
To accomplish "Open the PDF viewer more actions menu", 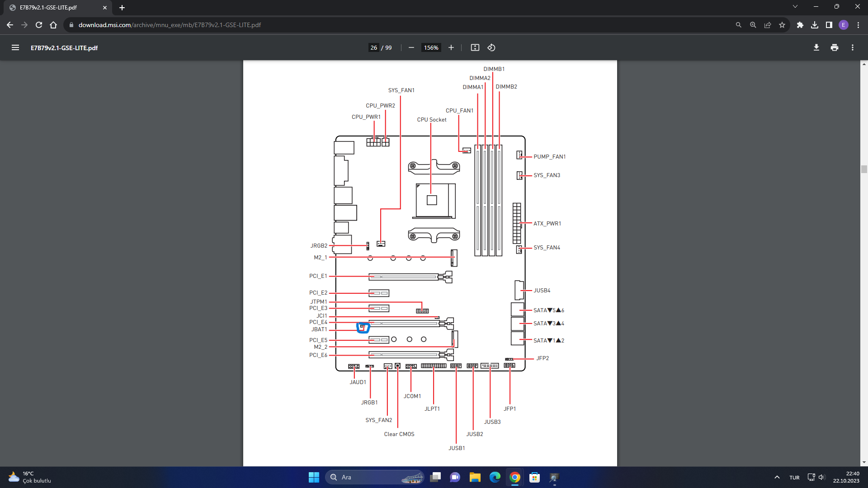I will 853,47.
